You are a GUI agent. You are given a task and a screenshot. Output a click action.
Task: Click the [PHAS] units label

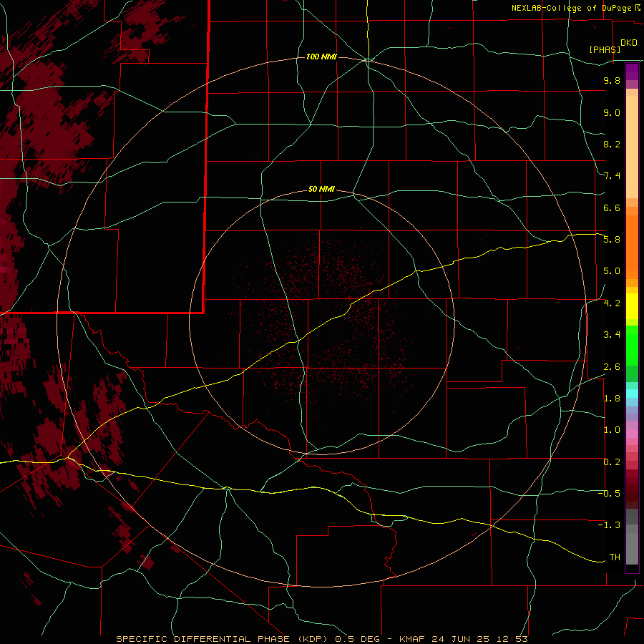[x=605, y=49]
